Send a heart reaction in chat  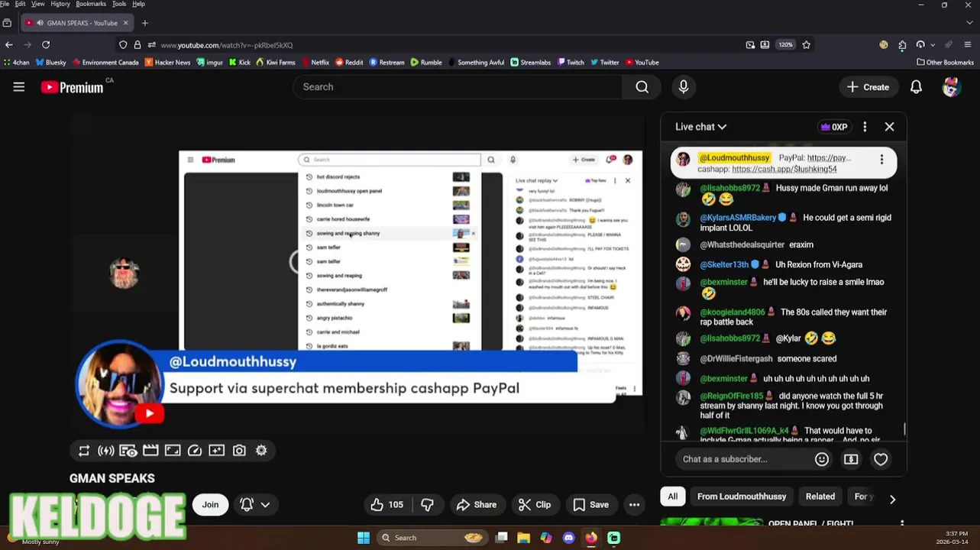(x=881, y=459)
